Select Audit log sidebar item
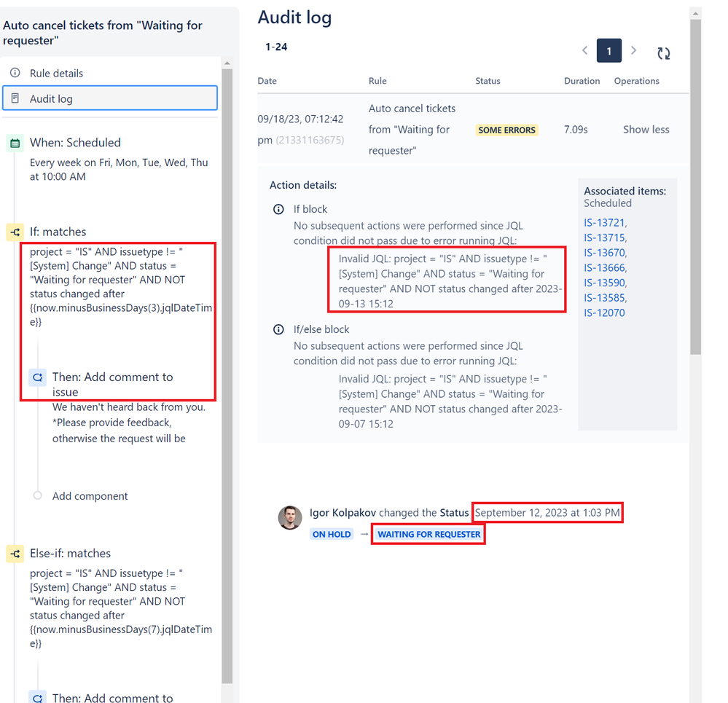This screenshot has height=703, width=728. (109, 98)
